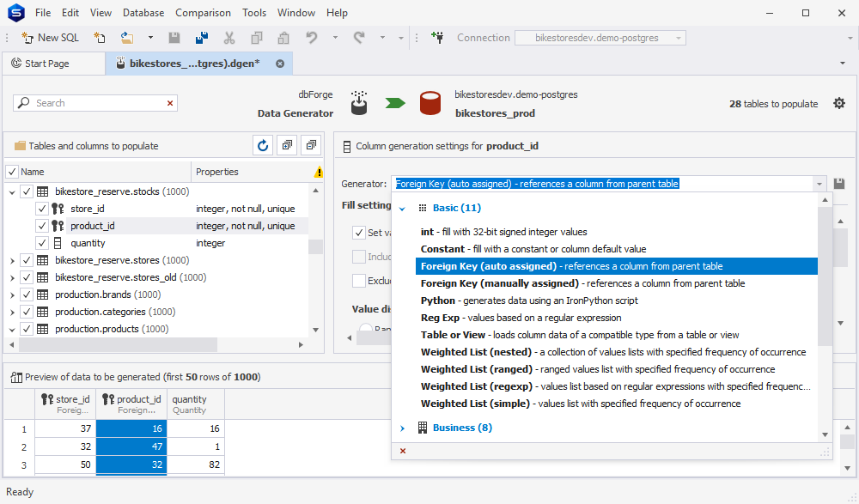Expand the bikestore_reserve.stores_old table node
Image resolution: width=859 pixels, height=504 pixels.
[12, 277]
